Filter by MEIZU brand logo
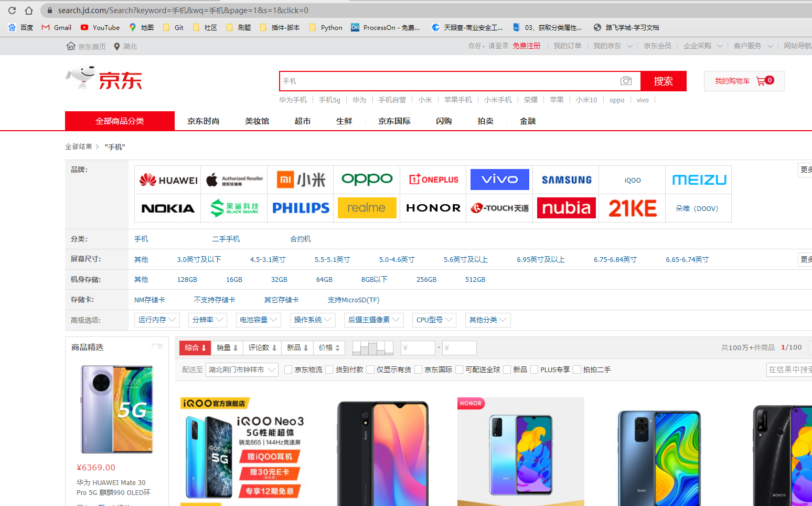The height and width of the screenshot is (506, 812). (699, 180)
